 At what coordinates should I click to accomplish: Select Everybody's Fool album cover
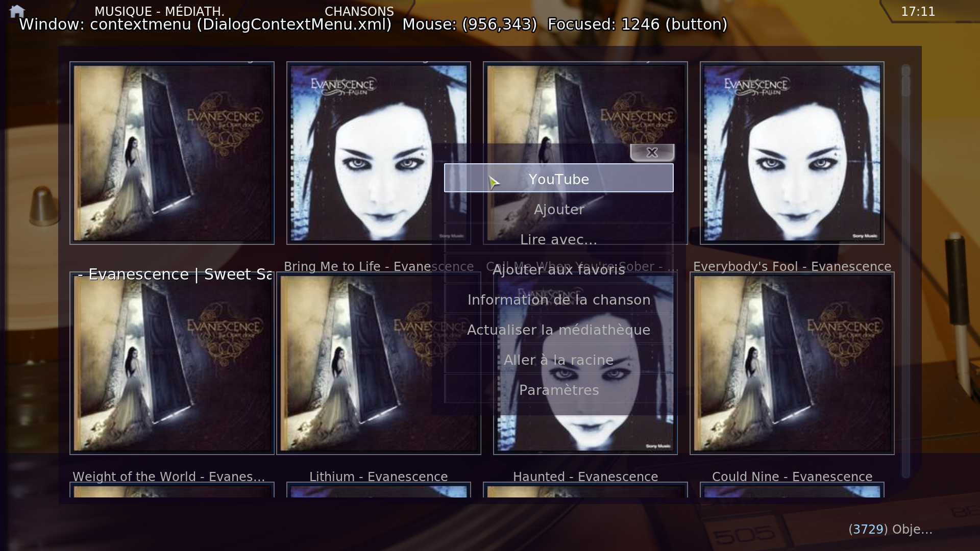(x=792, y=153)
